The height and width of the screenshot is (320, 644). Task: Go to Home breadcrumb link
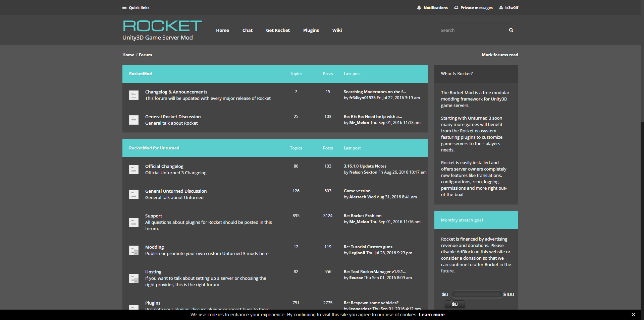tap(128, 55)
